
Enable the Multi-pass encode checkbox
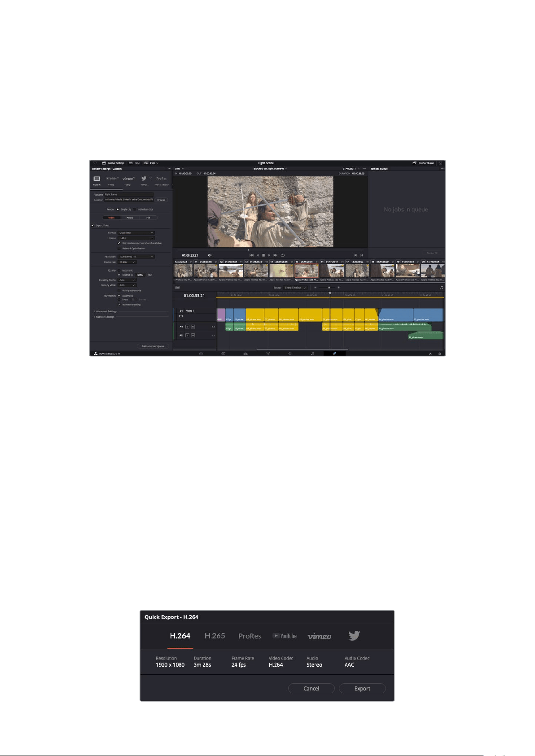point(119,290)
